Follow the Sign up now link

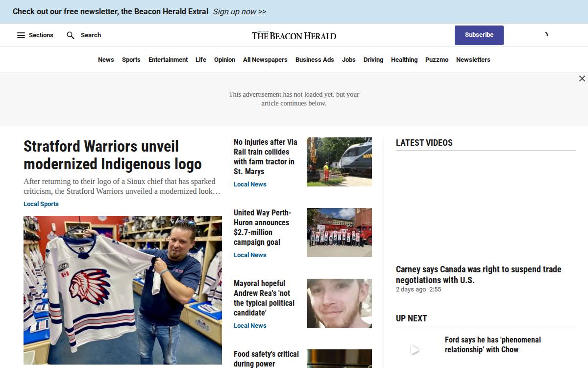tap(240, 11)
